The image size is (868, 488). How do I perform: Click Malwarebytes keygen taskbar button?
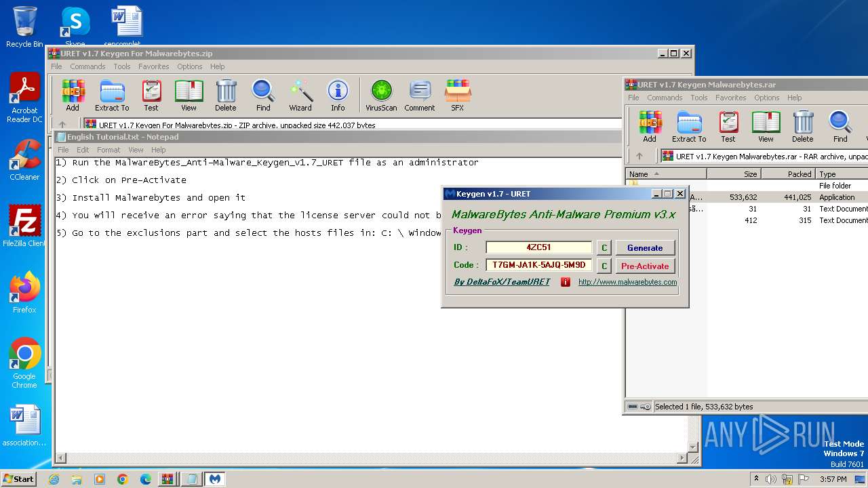tap(214, 479)
